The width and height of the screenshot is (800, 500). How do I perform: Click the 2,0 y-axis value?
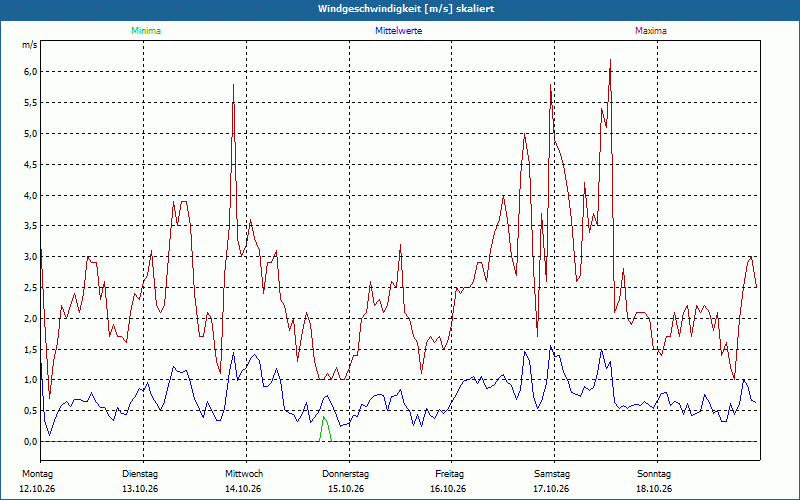(x=31, y=318)
